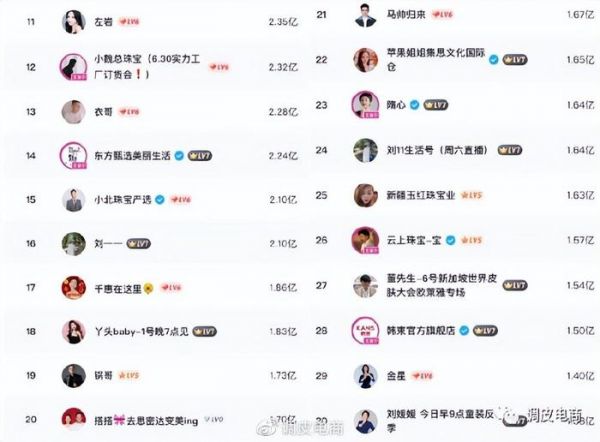Click the LV5 star badge next to 锅哥
Screen dimensions: 600x442
coord(129,375)
